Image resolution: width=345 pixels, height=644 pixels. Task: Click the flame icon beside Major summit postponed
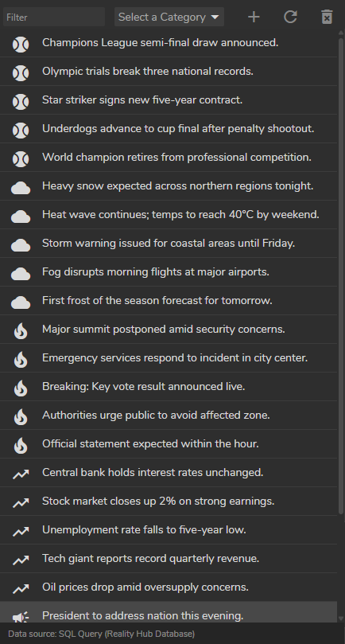pyautogui.click(x=21, y=331)
